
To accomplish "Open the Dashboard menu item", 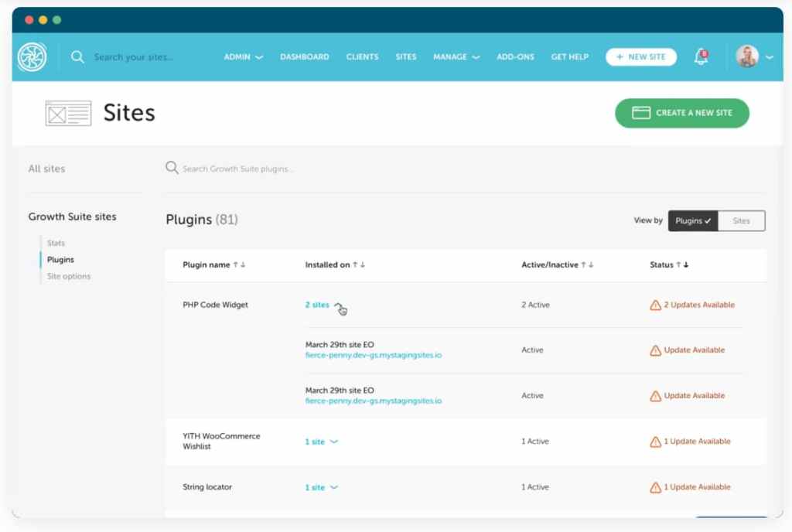I will point(304,56).
